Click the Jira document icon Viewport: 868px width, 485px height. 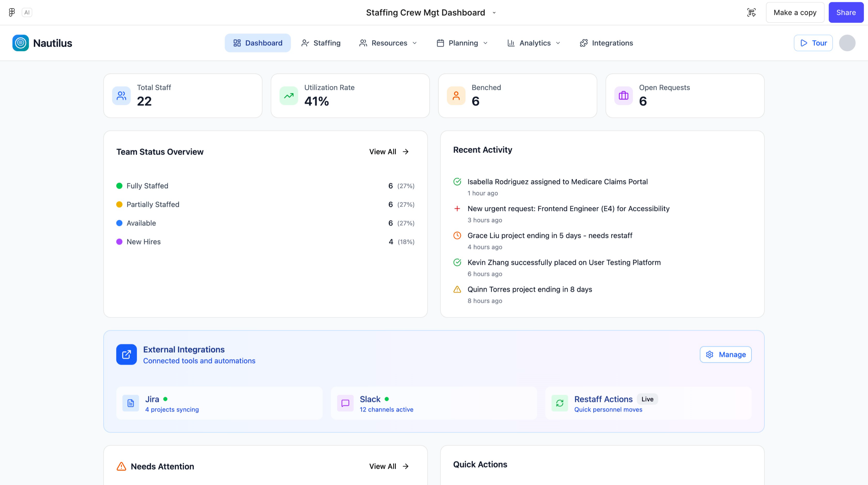130,403
